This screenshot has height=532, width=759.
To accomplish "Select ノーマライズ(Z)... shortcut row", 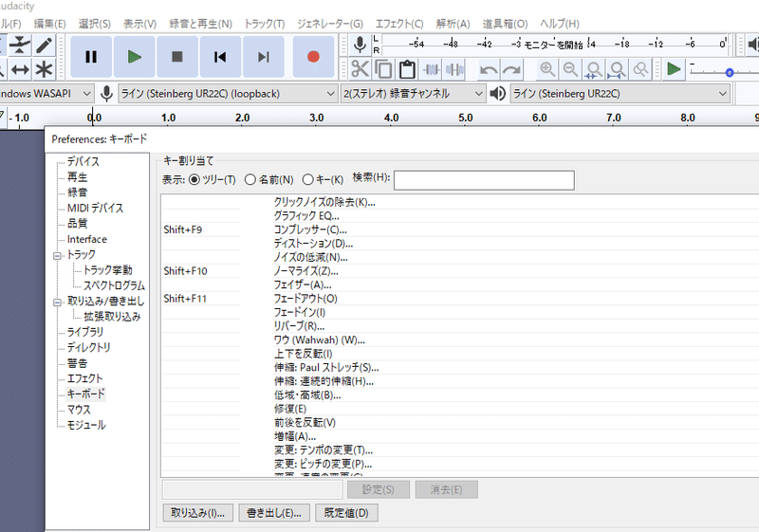I will [x=460, y=271].
